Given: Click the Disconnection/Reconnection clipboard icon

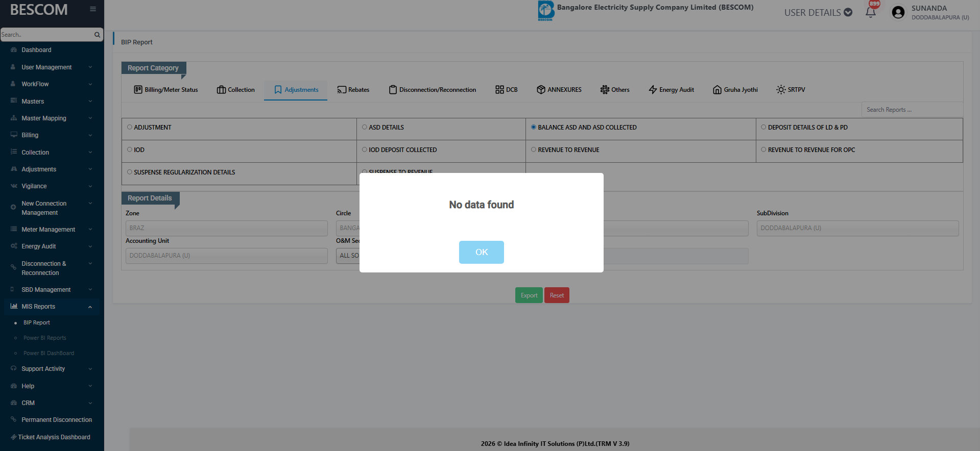Looking at the screenshot, I should (x=393, y=89).
